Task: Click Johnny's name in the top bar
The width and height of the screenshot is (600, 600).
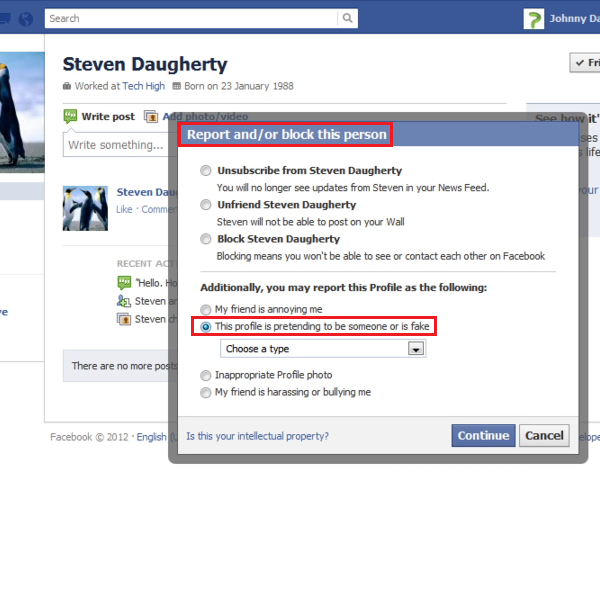Action: (574, 18)
